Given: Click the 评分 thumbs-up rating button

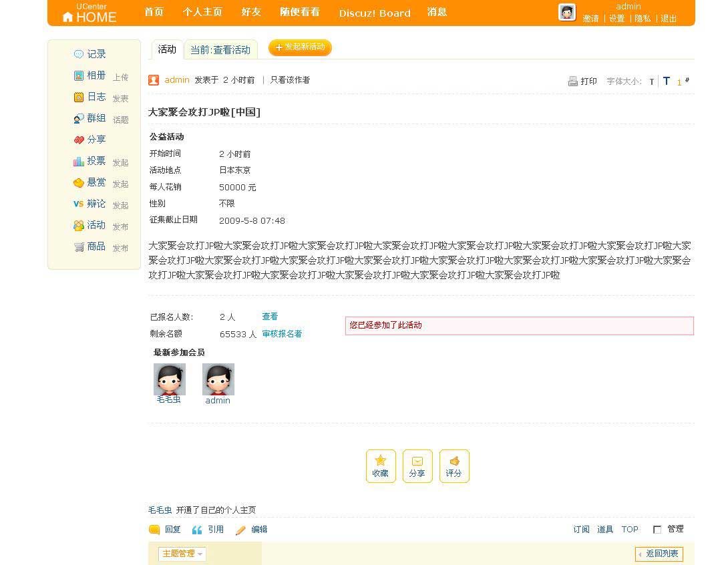Looking at the screenshot, I should click(454, 465).
